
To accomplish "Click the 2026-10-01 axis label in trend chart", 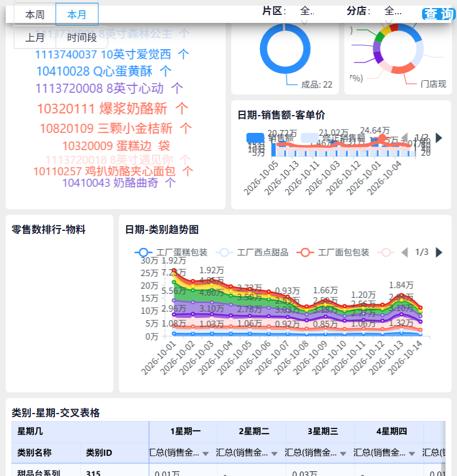I will pyautogui.click(x=159, y=358).
